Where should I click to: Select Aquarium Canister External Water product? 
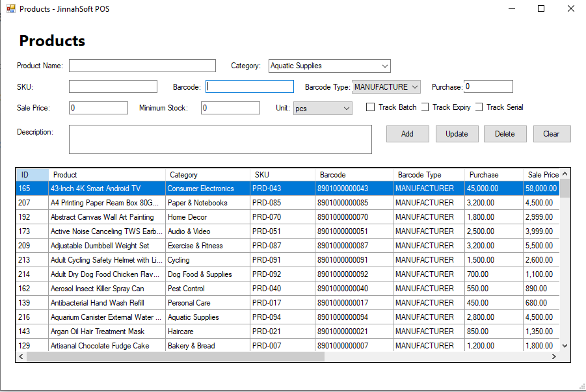pyautogui.click(x=106, y=317)
